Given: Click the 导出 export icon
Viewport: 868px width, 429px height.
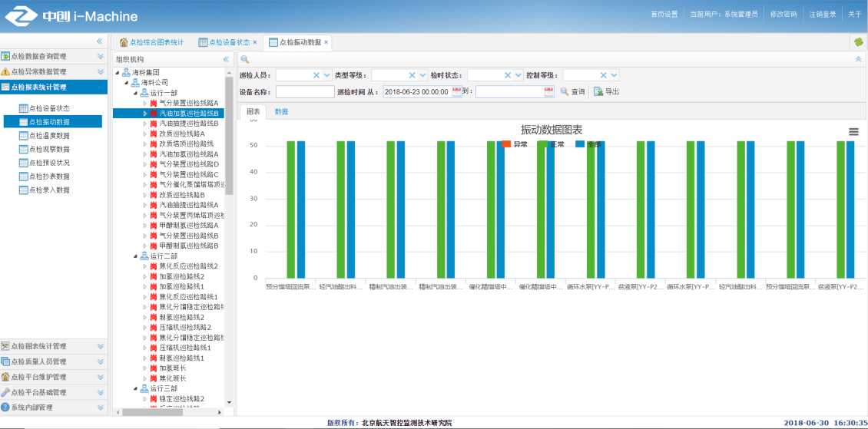Looking at the screenshot, I should 598,92.
